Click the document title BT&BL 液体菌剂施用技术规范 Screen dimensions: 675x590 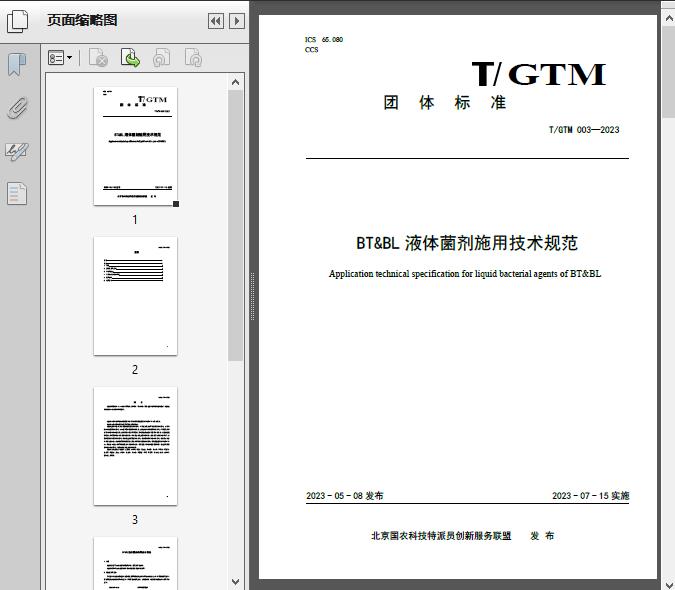(467, 243)
